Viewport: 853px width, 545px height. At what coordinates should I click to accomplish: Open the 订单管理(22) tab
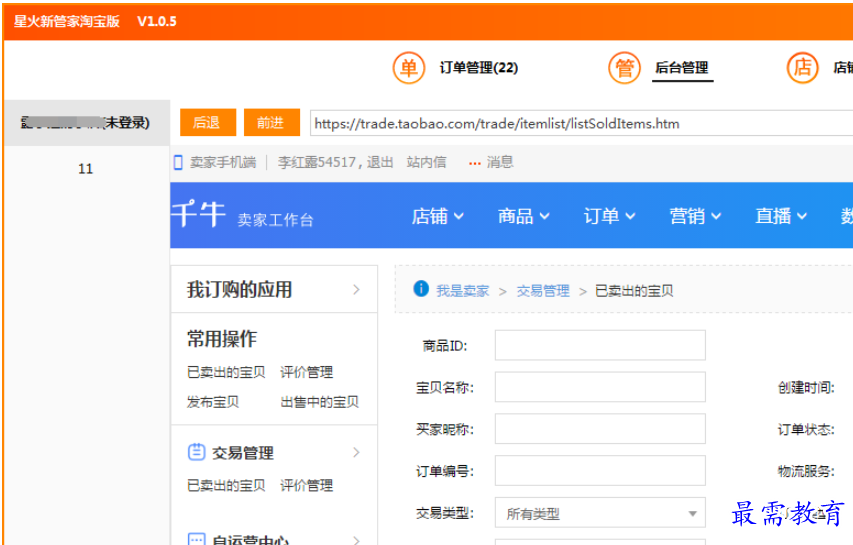pyautogui.click(x=479, y=68)
